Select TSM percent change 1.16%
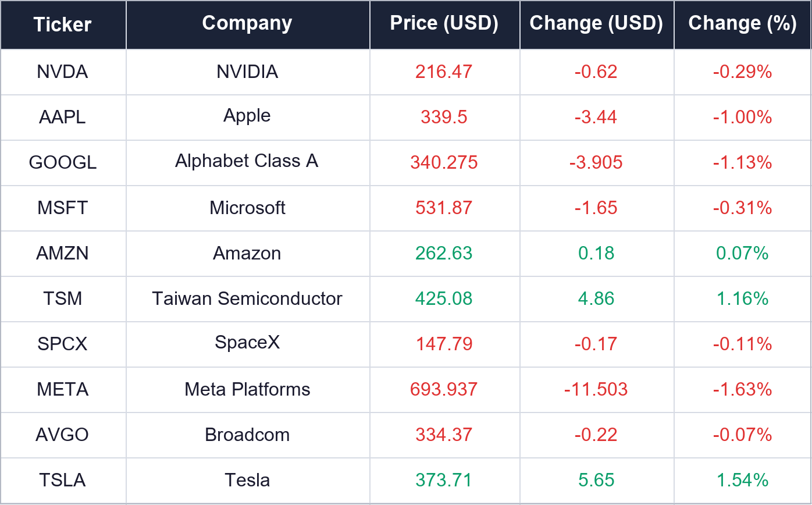The image size is (812, 505). (743, 298)
